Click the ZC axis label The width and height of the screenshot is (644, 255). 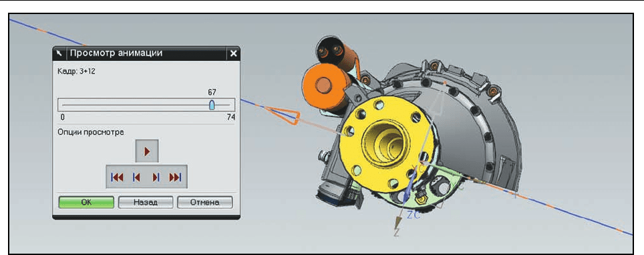click(x=414, y=216)
